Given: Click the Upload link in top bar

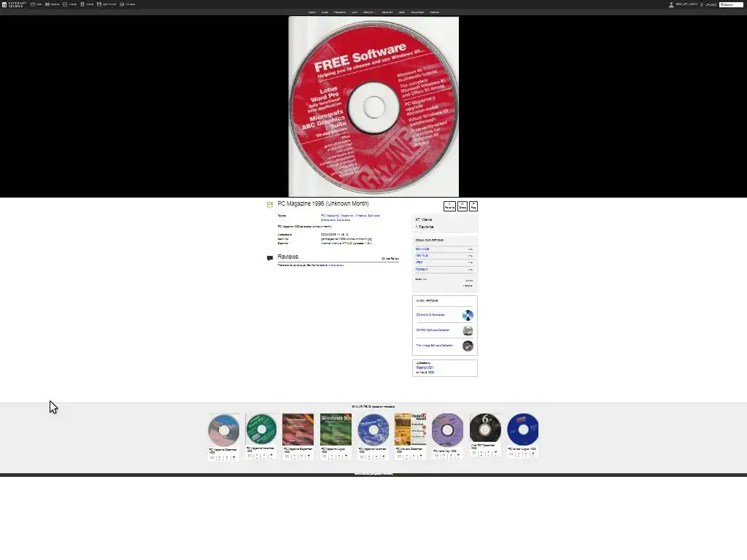Looking at the screenshot, I should 708,4.
